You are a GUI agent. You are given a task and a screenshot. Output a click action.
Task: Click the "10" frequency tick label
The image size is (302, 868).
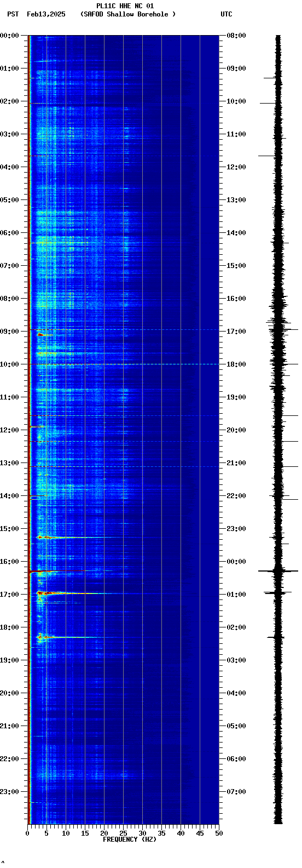click(66, 833)
